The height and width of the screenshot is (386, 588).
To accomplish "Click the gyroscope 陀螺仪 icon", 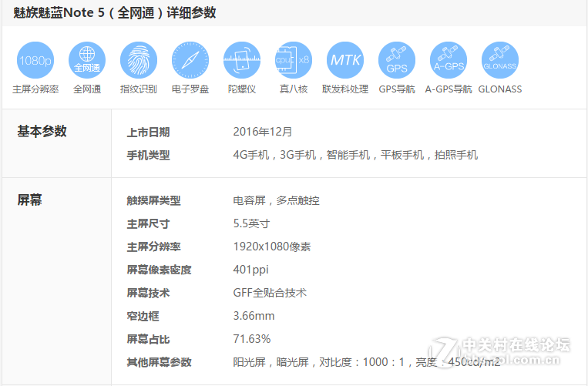I will 242,60.
